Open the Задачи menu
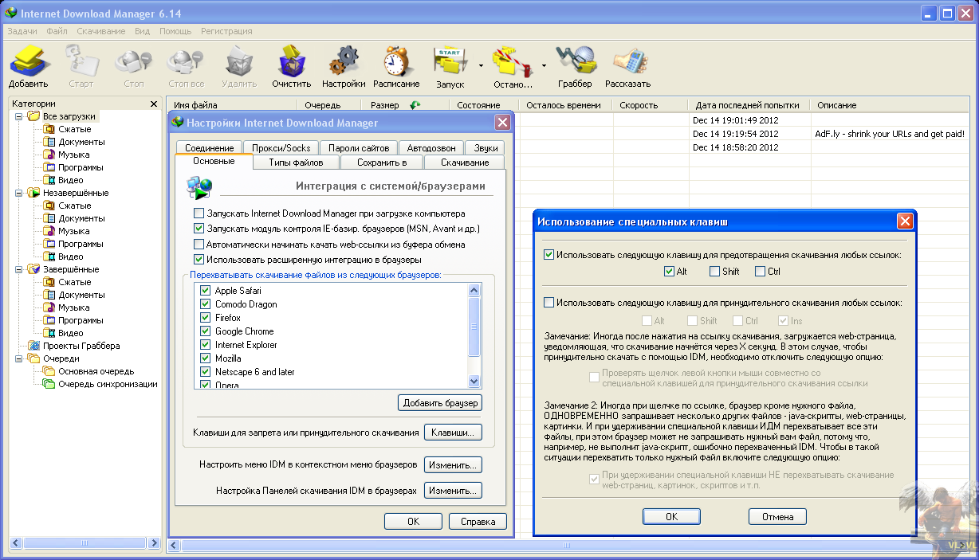The height and width of the screenshot is (560, 979). coord(22,31)
